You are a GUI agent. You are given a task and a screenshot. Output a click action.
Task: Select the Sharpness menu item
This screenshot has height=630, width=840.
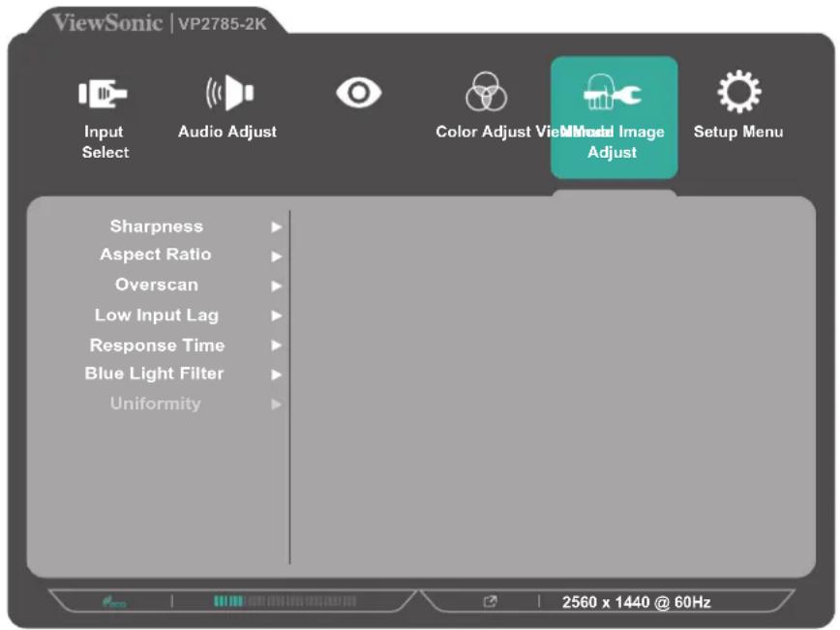coord(157,226)
